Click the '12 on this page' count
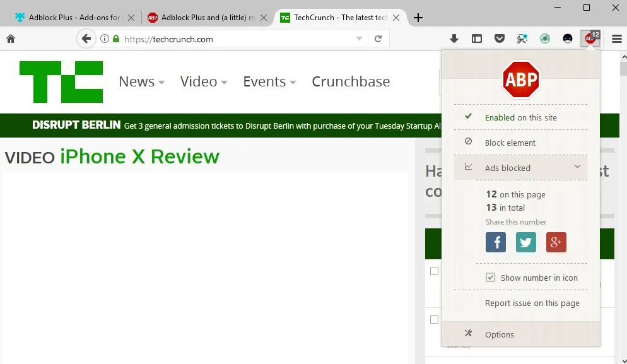Viewport: 627px width, 364px height. point(515,194)
